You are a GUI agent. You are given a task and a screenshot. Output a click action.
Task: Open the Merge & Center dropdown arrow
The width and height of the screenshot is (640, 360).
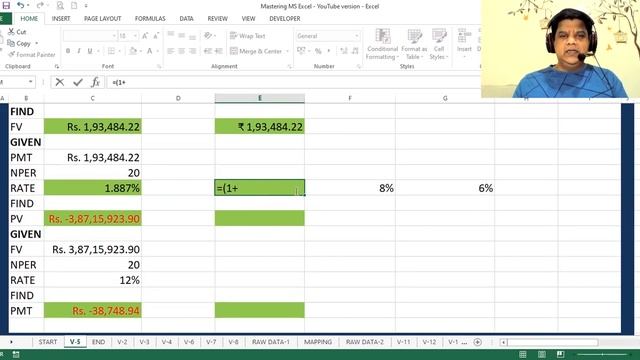point(287,51)
